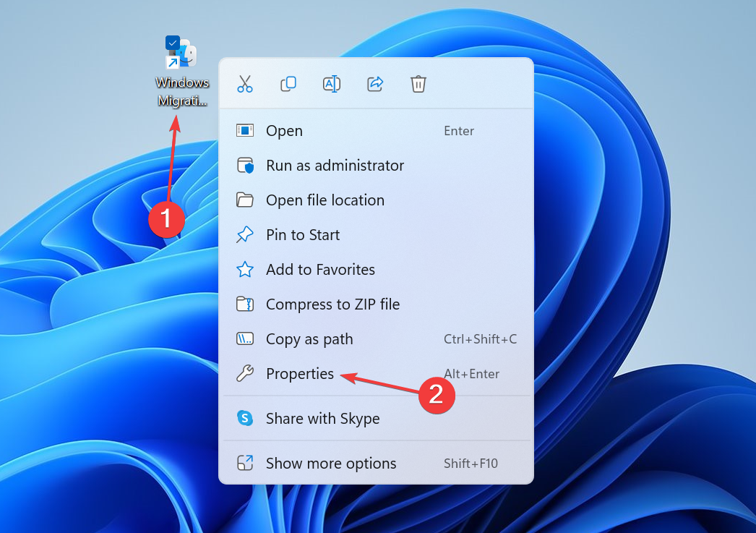Screen dimensions: 756x533
Task: Click the Properties wrench icon
Action: pos(245,374)
